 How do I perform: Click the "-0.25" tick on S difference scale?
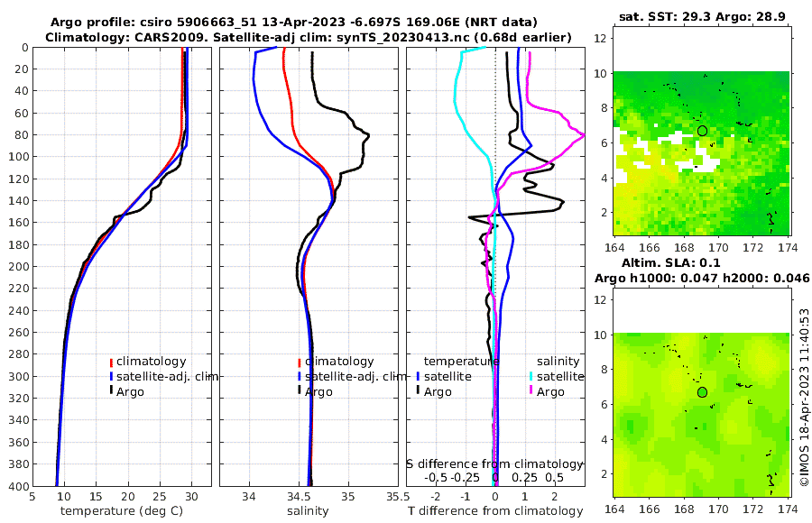point(465,477)
